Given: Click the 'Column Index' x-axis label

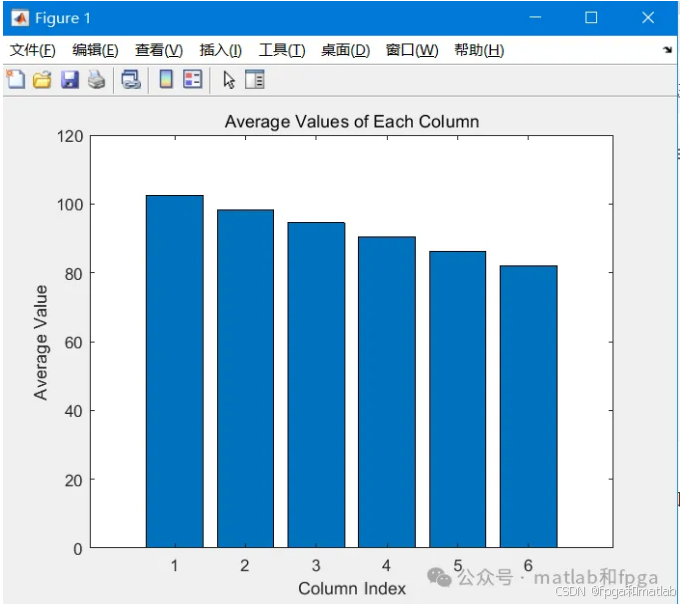Looking at the screenshot, I should (352, 588).
